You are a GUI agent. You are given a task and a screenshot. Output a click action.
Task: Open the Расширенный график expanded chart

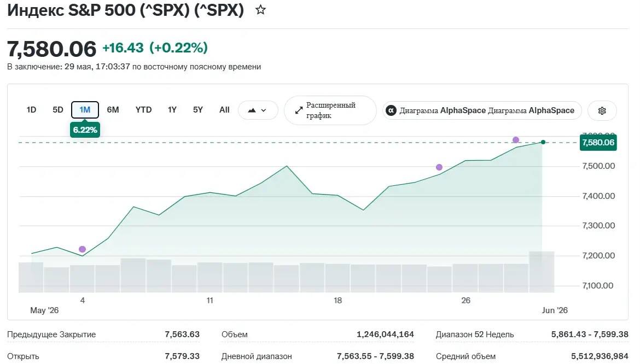[x=330, y=110]
